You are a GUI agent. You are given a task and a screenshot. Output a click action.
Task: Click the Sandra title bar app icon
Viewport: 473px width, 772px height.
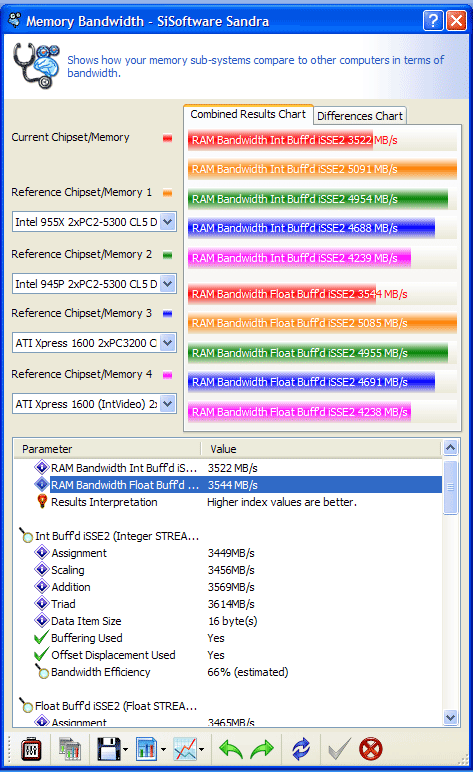[15, 20]
